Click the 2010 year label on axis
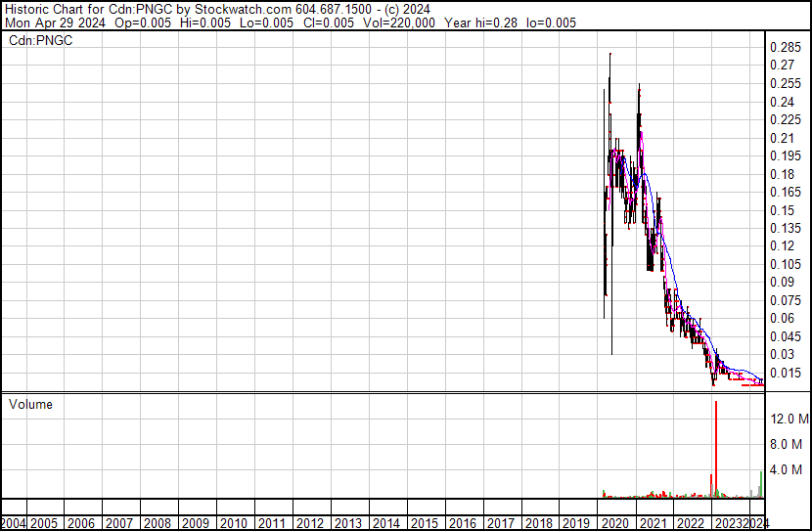 tap(233, 523)
